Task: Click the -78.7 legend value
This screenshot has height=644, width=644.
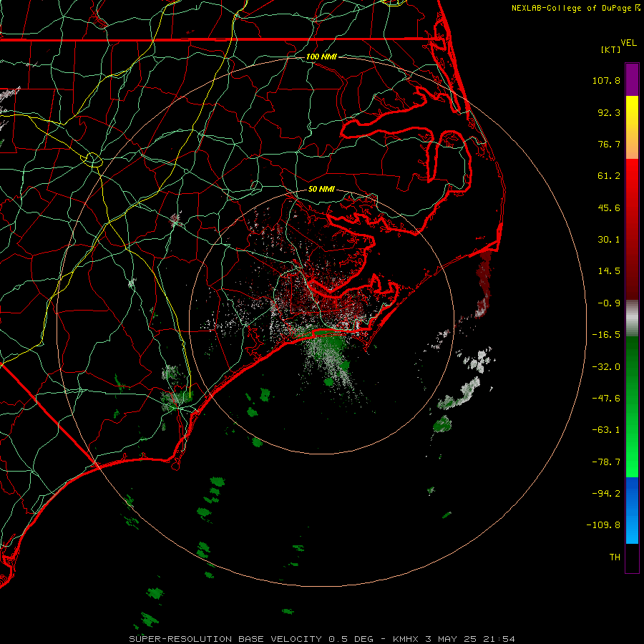Action: tap(606, 462)
